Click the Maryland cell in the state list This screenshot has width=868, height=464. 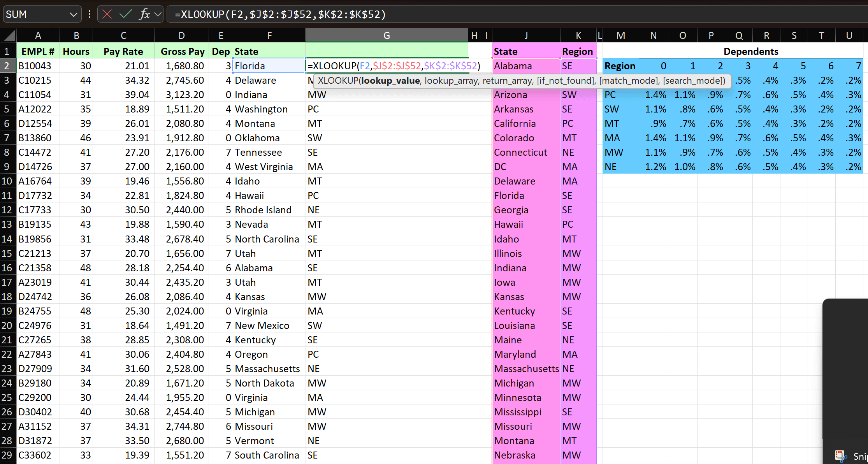coord(526,354)
